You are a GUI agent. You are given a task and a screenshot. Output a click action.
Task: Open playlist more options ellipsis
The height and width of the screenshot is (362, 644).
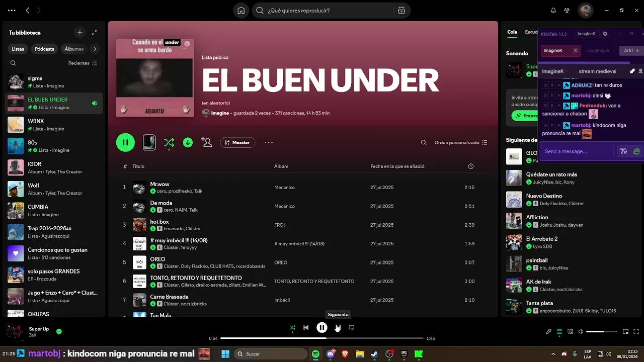click(269, 142)
